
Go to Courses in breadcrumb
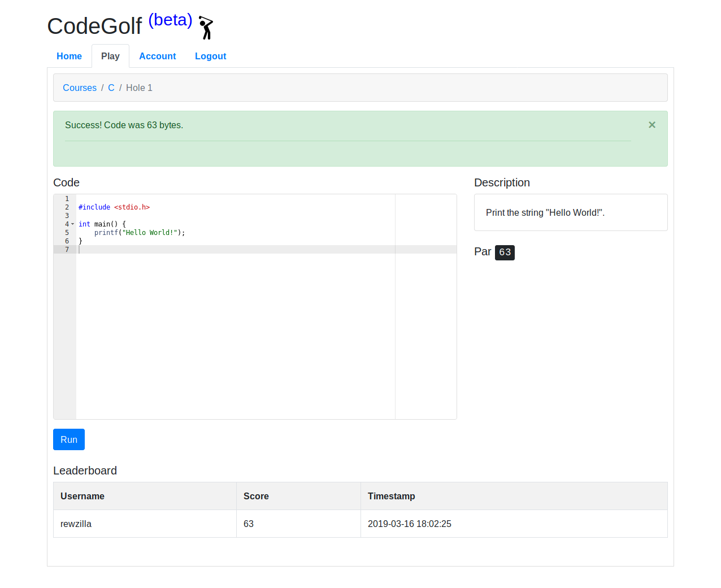pyautogui.click(x=80, y=88)
